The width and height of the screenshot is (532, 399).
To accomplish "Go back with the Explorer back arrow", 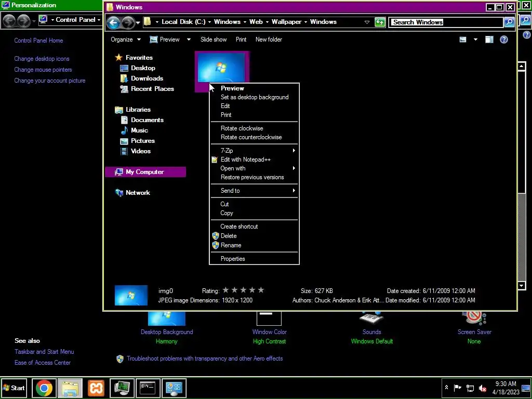I will (x=114, y=22).
